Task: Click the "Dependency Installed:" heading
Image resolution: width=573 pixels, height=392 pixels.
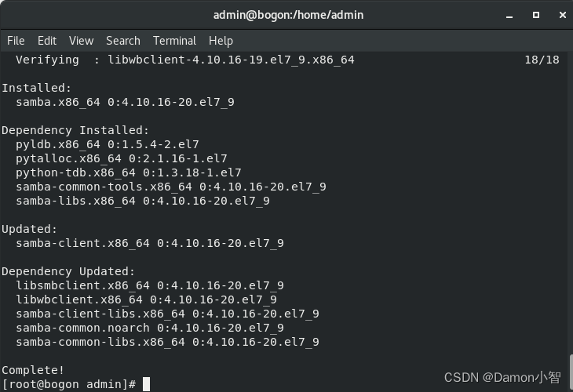Action: pyautogui.click(x=75, y=130)
